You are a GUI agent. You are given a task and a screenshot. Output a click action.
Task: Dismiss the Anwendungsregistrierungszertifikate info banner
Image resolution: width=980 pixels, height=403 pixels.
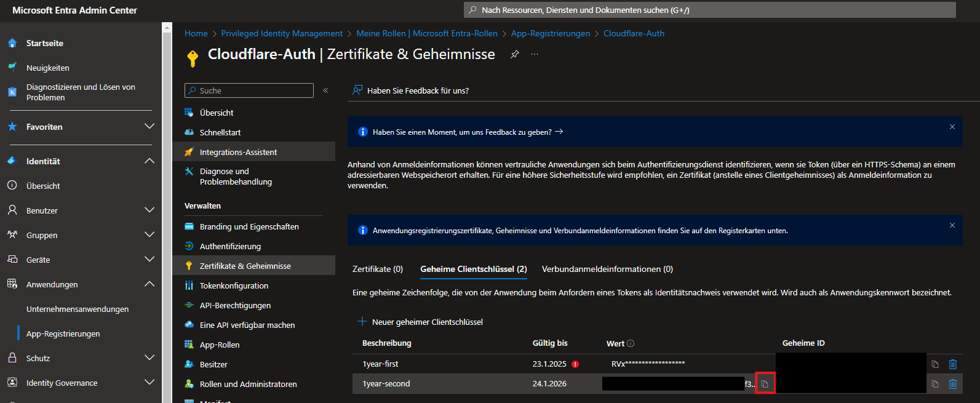[x=952, y=225]
